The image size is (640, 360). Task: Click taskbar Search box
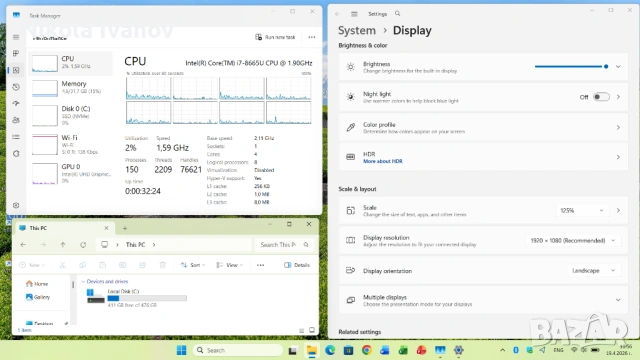[238, 350]
